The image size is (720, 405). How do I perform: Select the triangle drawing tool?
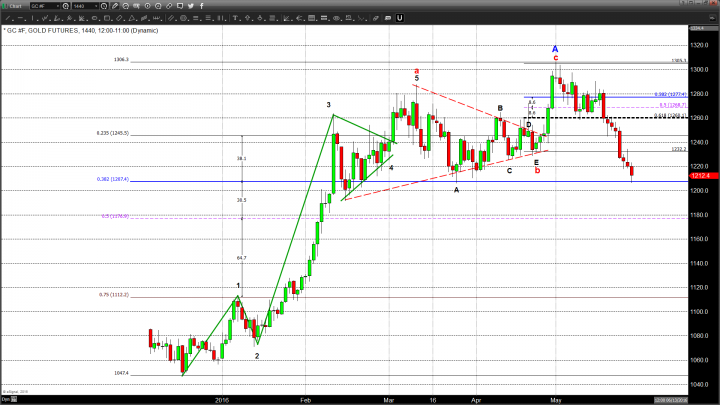point(131,18)
